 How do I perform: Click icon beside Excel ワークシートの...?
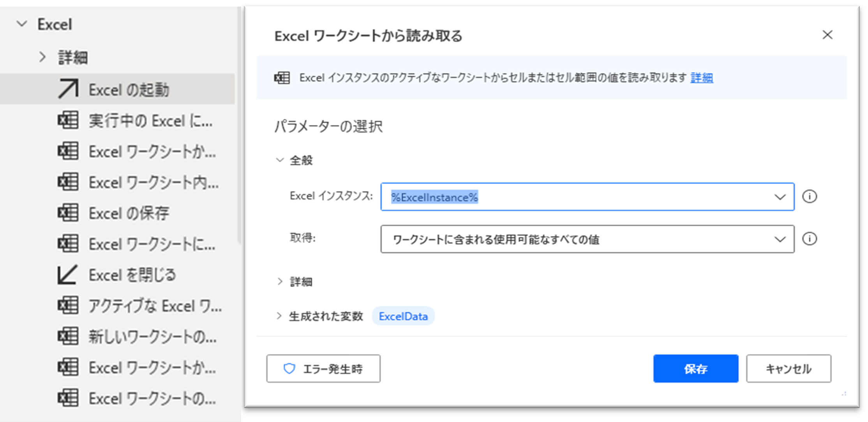pyautogui.click(x=68, y=398)
